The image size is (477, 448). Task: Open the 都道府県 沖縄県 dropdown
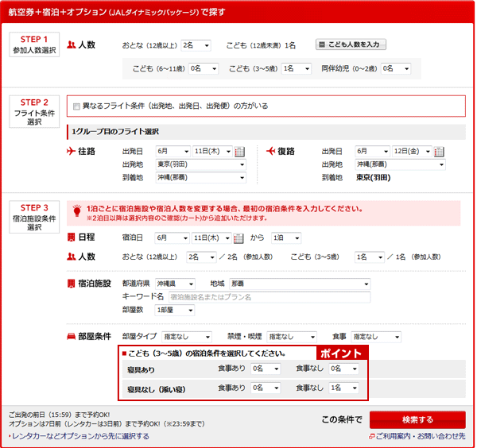click(x=176, y=284)
